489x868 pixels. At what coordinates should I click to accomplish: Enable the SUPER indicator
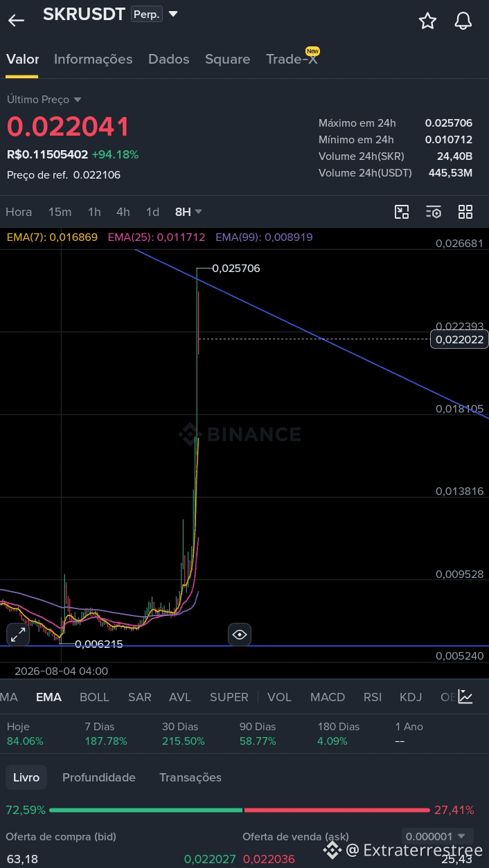click(x=229, y=697)
